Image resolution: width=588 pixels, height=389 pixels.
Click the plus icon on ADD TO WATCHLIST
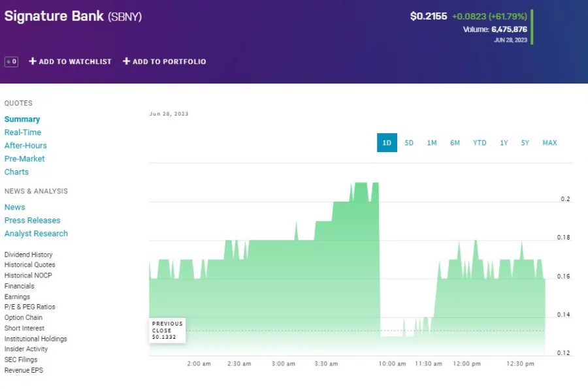pos(31,61)
